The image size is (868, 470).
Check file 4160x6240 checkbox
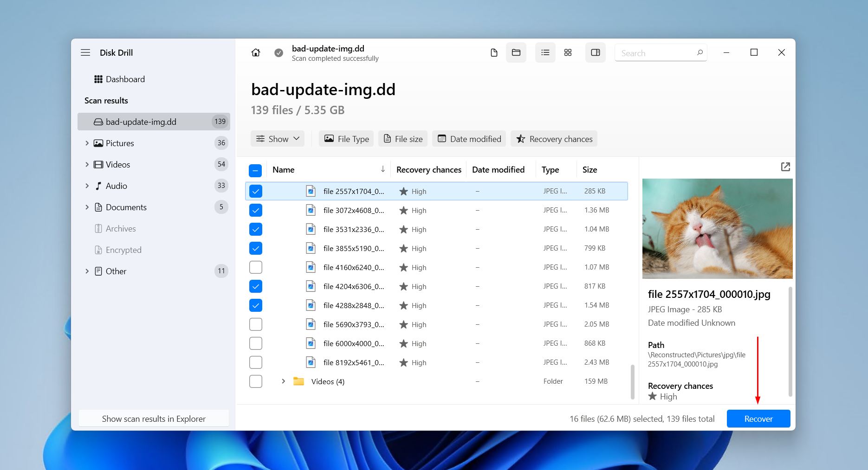coord(256,267)
